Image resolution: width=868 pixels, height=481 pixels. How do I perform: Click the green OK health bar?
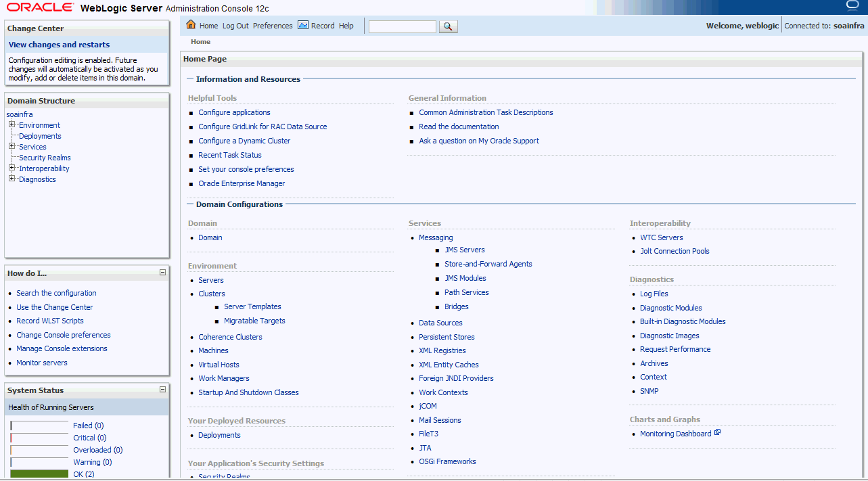(39, 474)
